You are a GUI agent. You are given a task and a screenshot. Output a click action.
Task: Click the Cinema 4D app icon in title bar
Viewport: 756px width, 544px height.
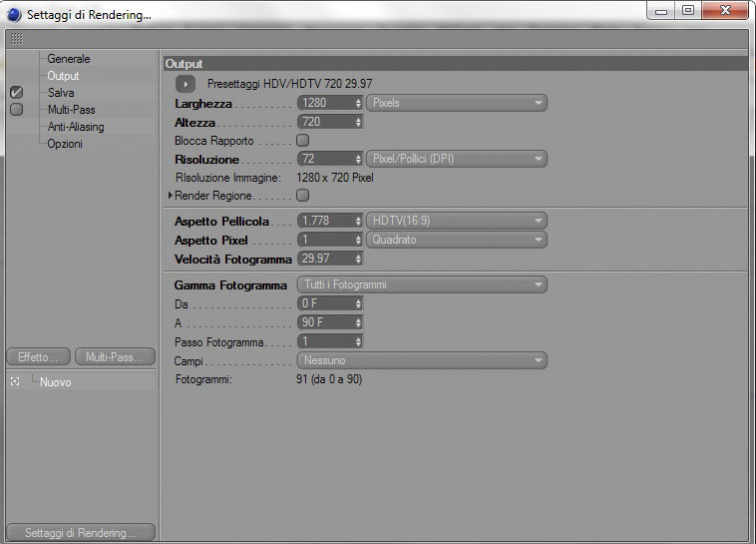14,15
